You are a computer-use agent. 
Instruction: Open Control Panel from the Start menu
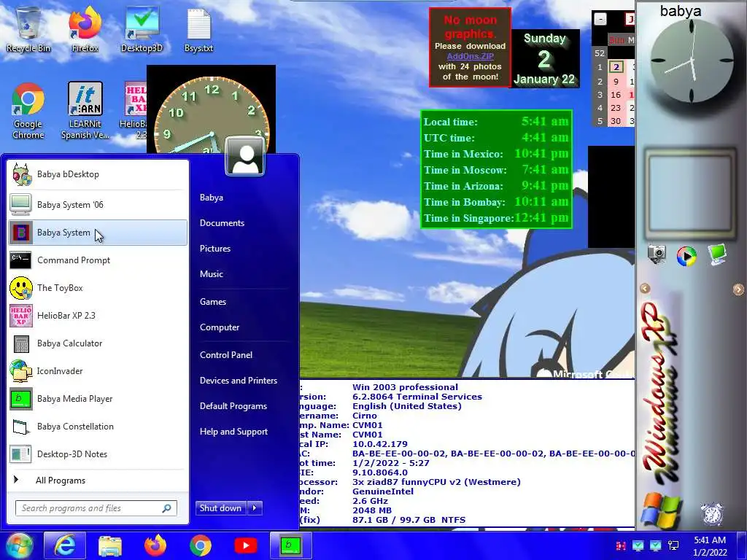[226, 355]
